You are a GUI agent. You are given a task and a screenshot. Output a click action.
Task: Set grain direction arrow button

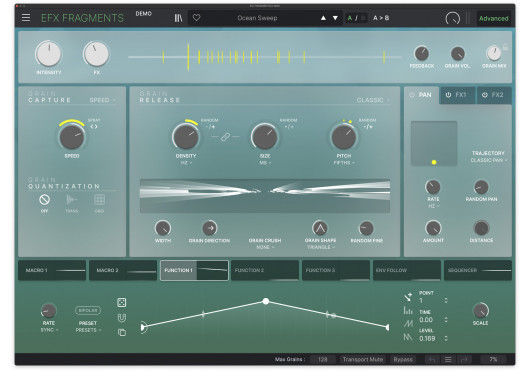tap(210, 228)
